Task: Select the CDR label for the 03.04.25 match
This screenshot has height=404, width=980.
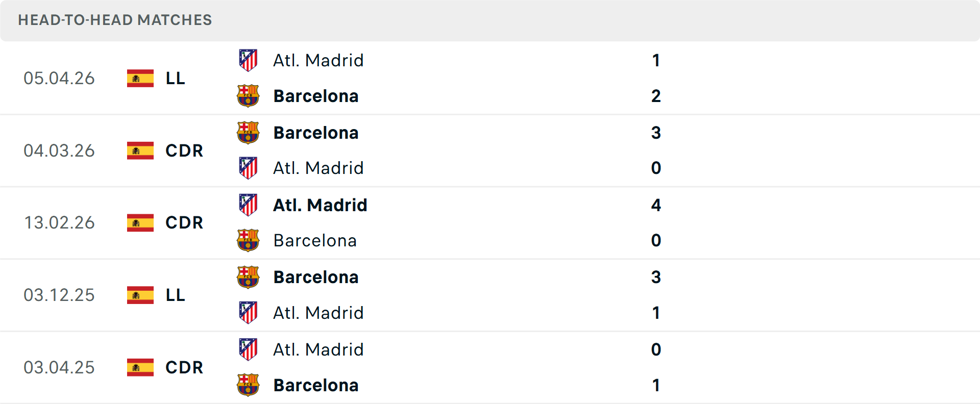Action: pos(184,367)
